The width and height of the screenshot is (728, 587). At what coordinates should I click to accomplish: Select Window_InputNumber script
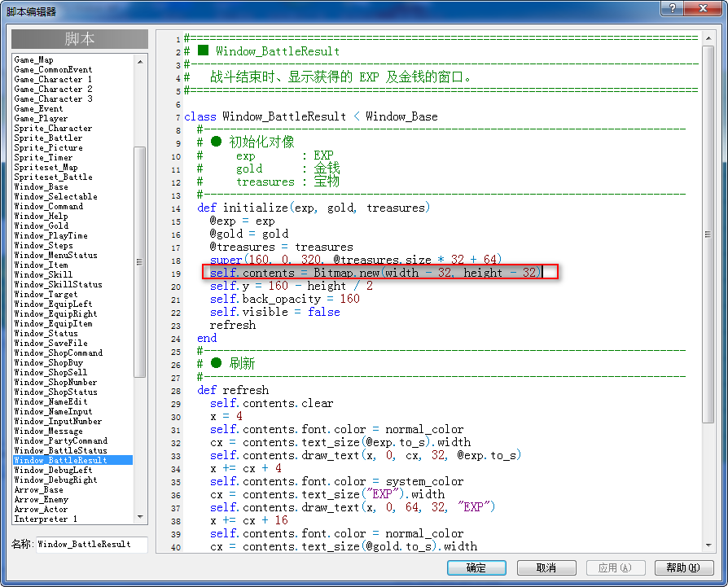coord(58,420)
